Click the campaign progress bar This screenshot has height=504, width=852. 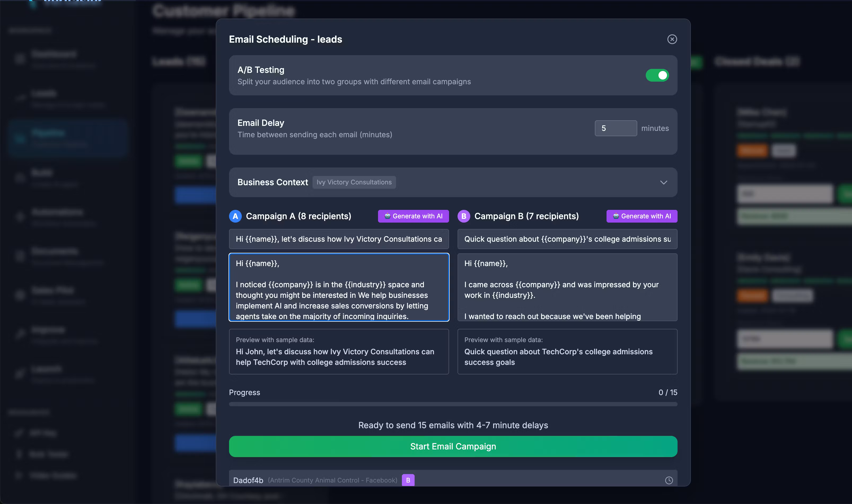453,404
